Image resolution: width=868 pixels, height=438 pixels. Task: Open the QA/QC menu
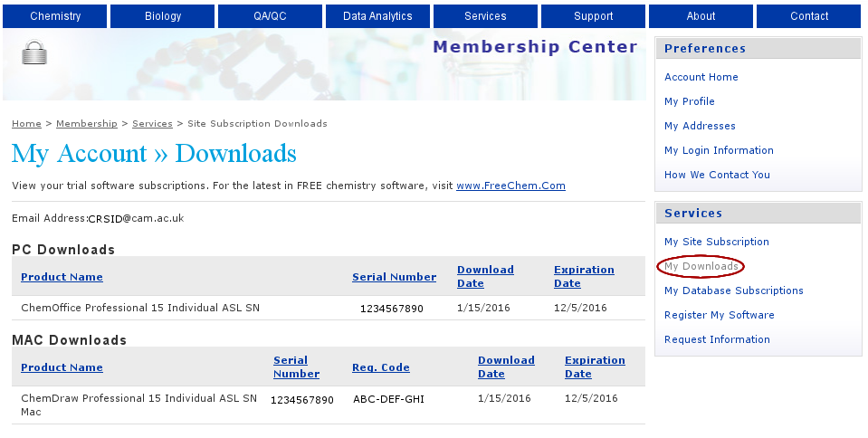[270, 16]
